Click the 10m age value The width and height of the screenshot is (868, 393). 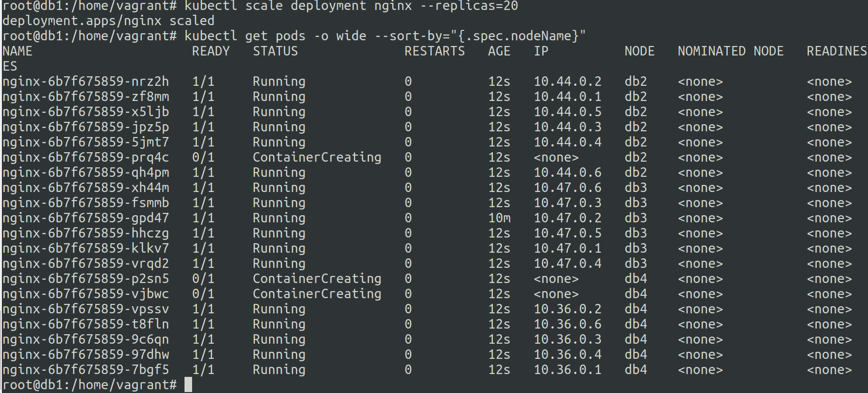pyautogui.click(x=499, y=218)
